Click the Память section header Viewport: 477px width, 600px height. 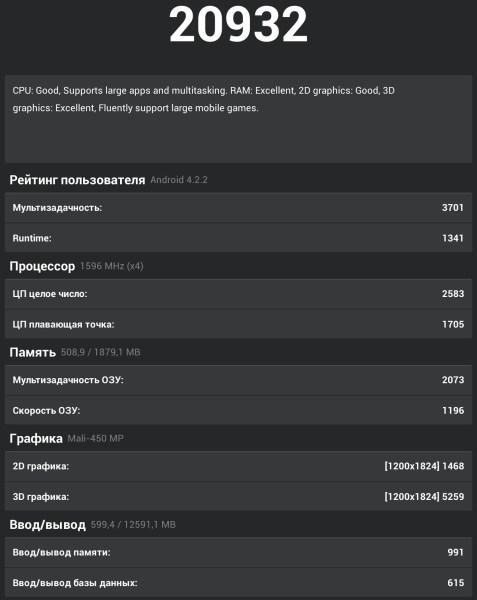point(33,352)
